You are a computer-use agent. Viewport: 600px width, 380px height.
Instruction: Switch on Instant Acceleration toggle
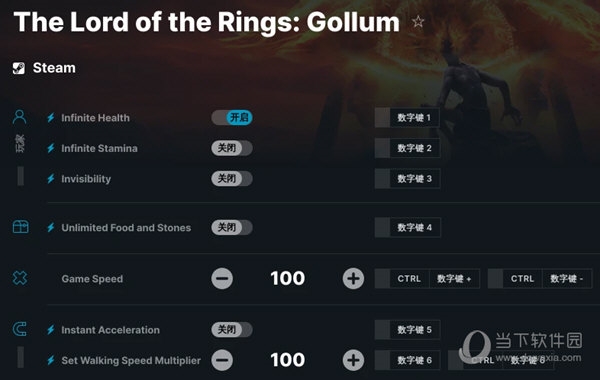pos(232,329)
